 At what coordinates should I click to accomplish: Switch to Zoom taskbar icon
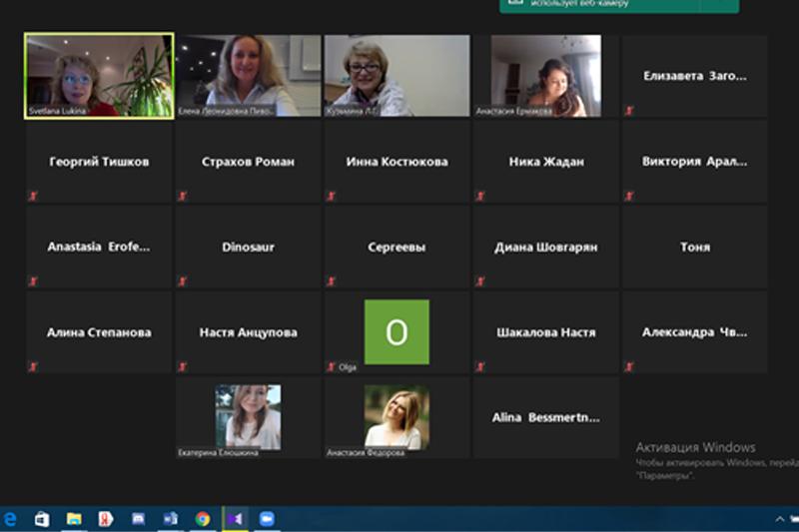(x=267, y=519)
